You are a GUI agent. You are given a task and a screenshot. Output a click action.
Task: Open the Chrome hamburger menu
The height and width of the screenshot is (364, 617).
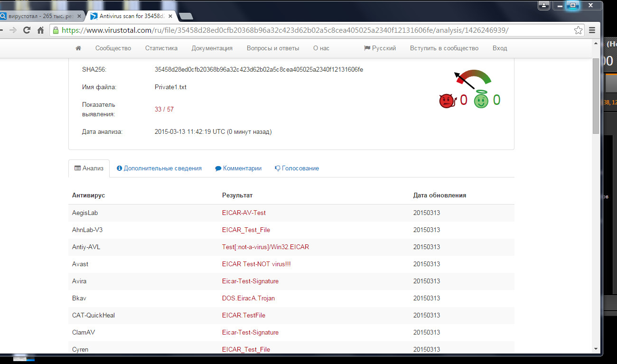(x=592, y=30)
